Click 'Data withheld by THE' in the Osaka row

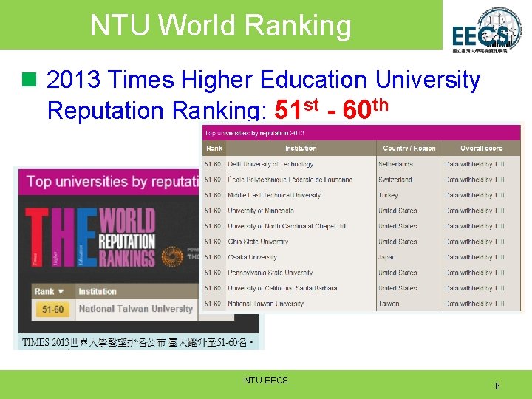click(474, 257)
